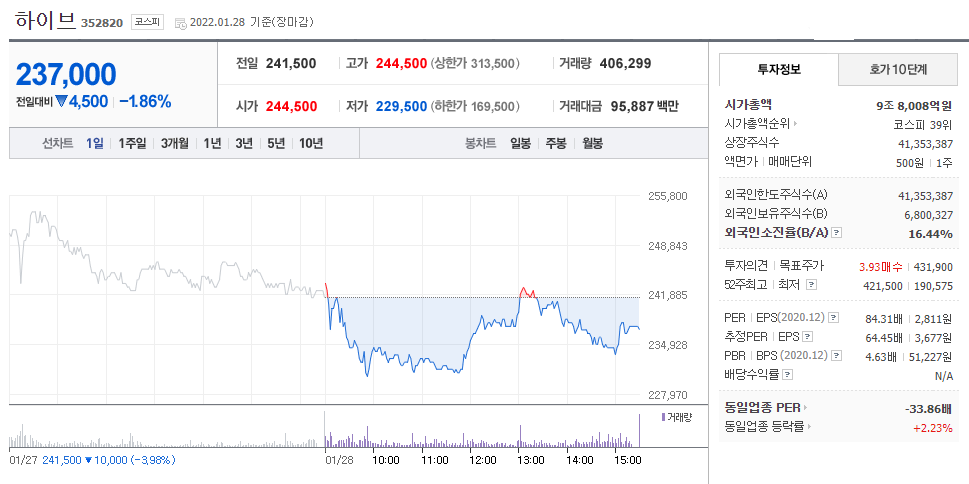Select the 1일 line chart period
The width and height of the screenshot is (969, 484).
click(95, 143)
